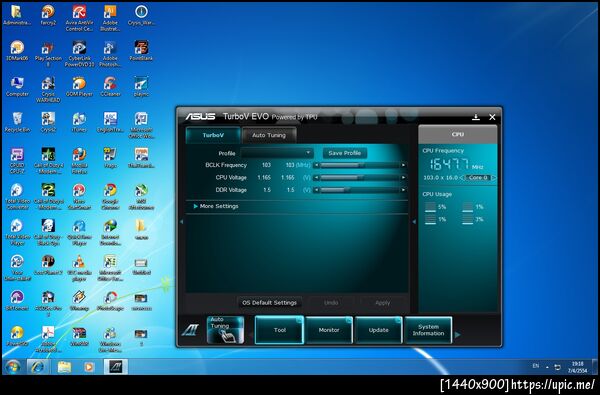
Task: Open the Tool menu
Action: 279,330
